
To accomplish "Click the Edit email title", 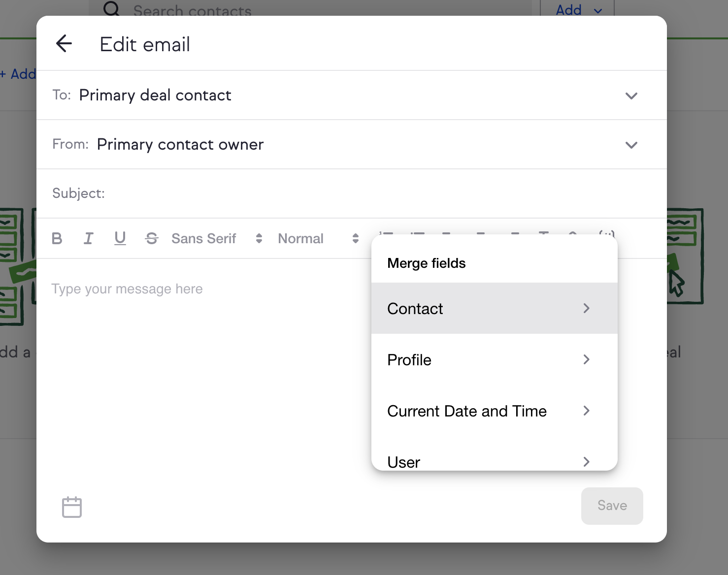I will [x=145, y=44].
